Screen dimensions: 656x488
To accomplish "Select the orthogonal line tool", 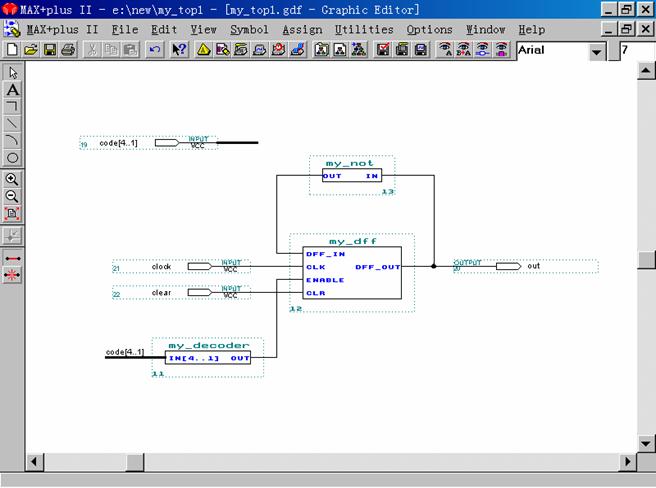I will [13, 106].
